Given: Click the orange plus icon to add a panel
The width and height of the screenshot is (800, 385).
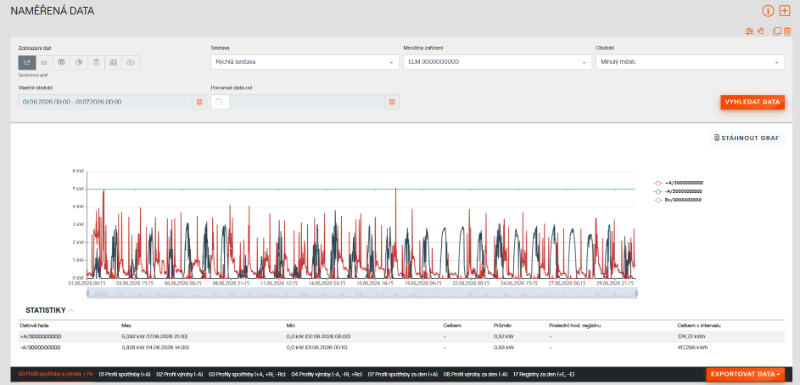Looking at the screenshot, I should pyautogui.click(x=785, y=11).
